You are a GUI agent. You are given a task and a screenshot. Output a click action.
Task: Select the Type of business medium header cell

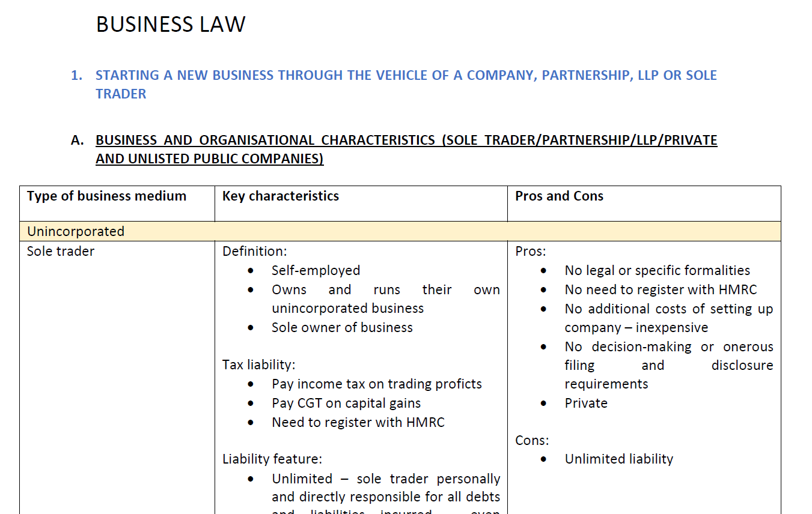[117, 204]
